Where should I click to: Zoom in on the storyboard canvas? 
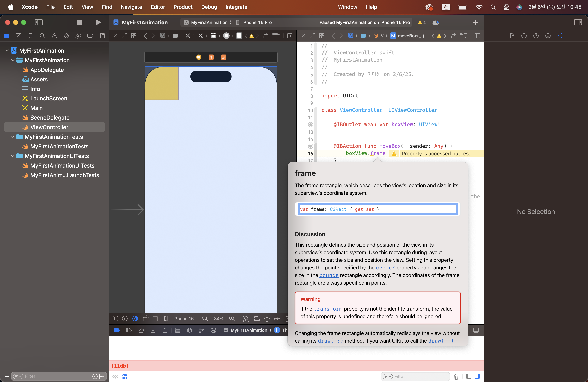(232, 319)
